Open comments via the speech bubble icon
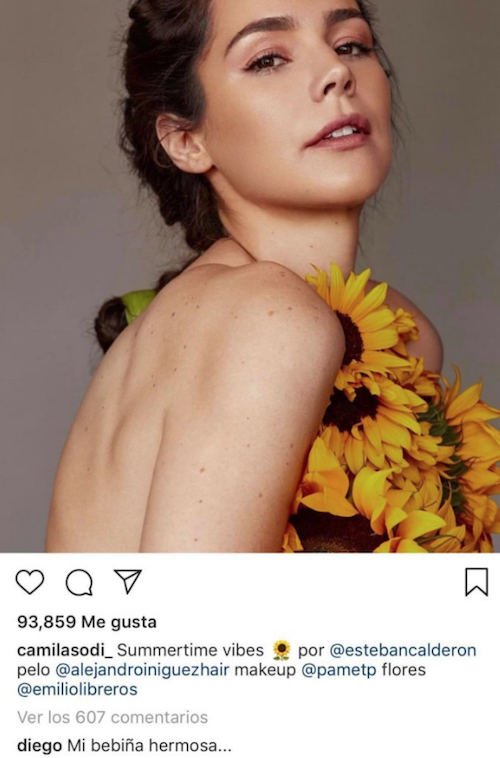The height and width of the screenshot is (758, 500). pyautogui.click(x=79, y=582)
